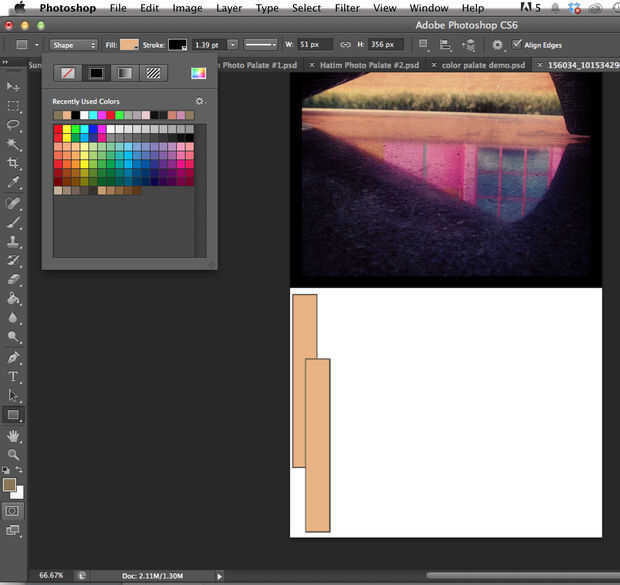
Task: Reset default foreground background colors
Action: pos(6,470)
